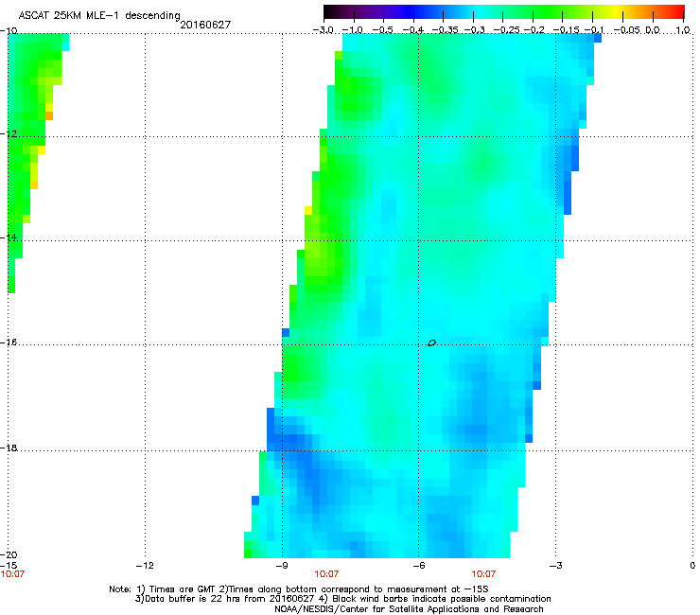Click the -0.2 colorbar label
Screen dimensions: 700x615
pos(534,30)
